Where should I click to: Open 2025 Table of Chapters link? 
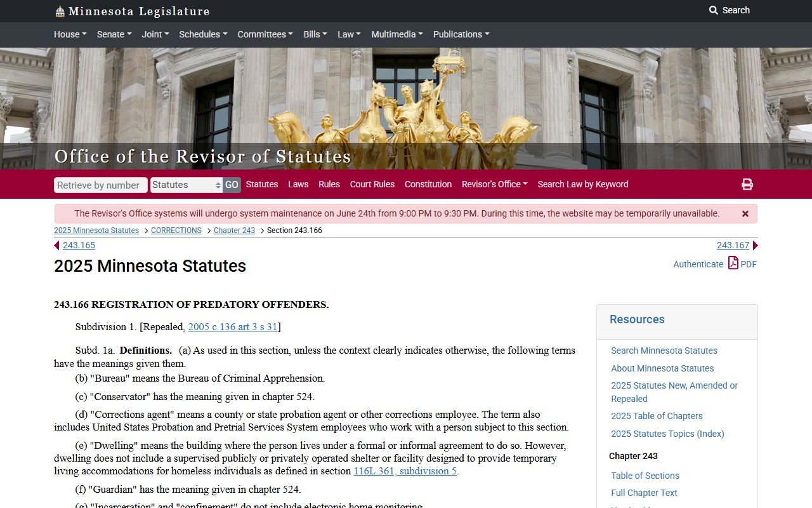coord(657,416)
